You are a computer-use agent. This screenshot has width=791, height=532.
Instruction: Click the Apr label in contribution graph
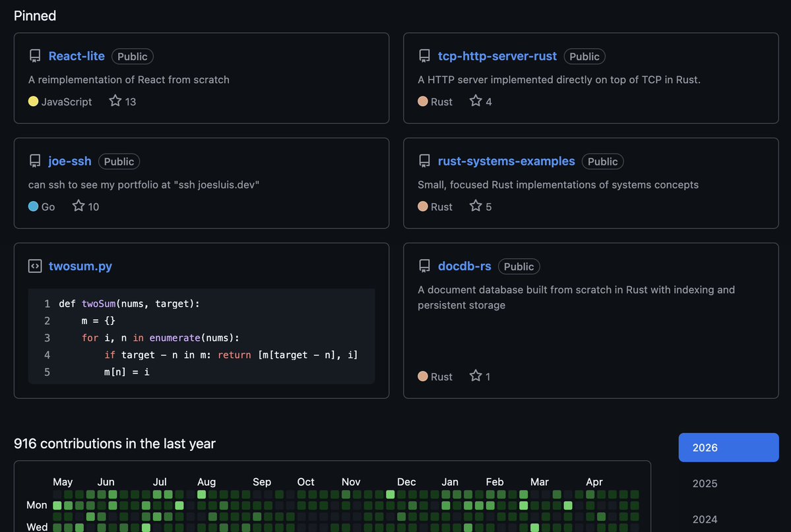tap(594, 482)
